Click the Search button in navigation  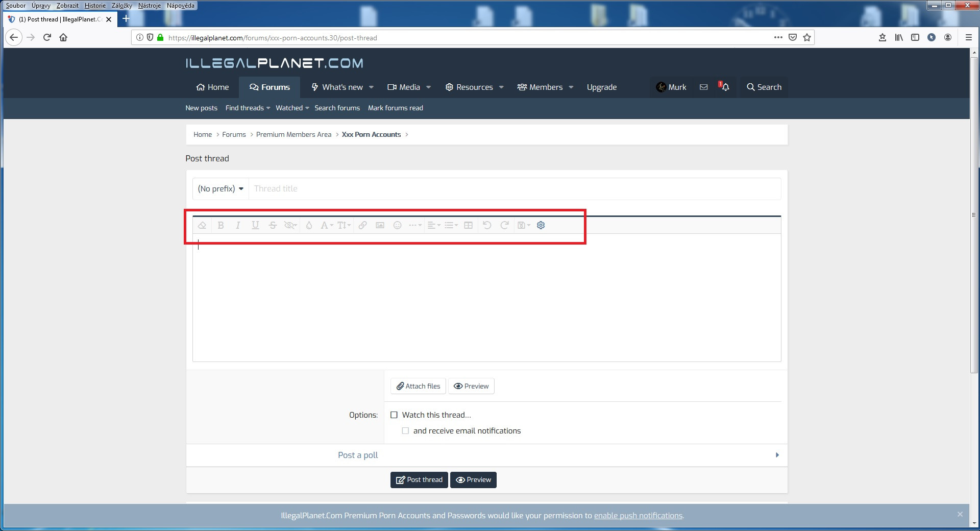(764, 87)
